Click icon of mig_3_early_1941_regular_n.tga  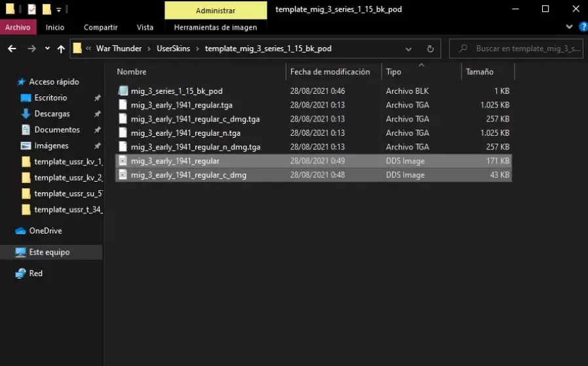pyautogui.click(x=123, y=132)
